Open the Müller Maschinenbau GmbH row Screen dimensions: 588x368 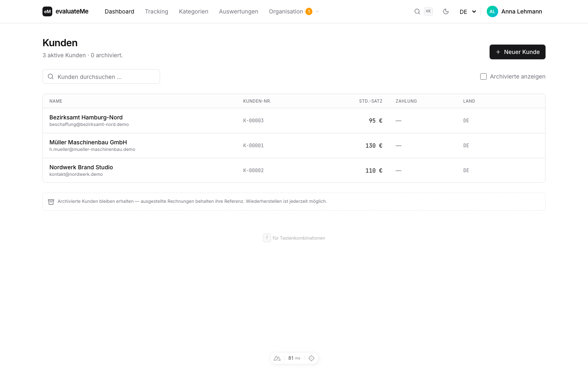pyautogui.click(x=294, y=146)
